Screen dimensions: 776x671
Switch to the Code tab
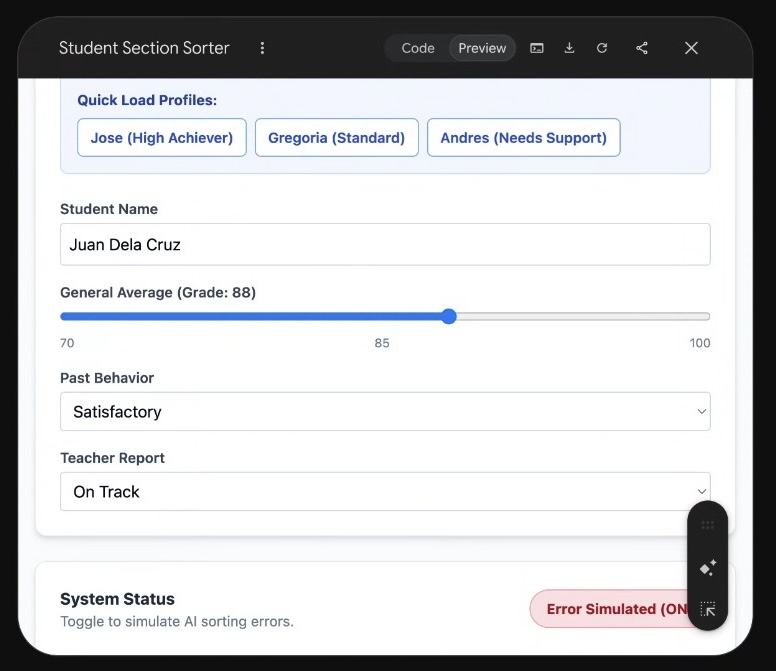[418, 48]
